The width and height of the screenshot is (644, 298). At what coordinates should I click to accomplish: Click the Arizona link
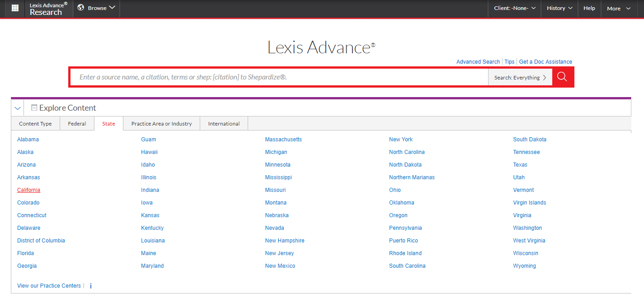[26, 165]
